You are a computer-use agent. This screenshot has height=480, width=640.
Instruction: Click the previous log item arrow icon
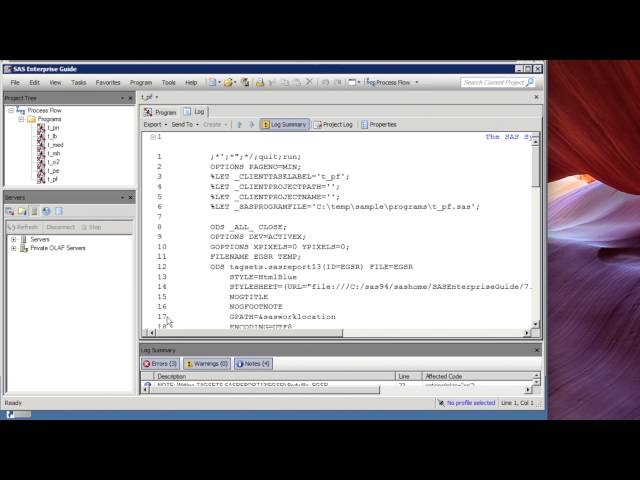tap(240, 124)
